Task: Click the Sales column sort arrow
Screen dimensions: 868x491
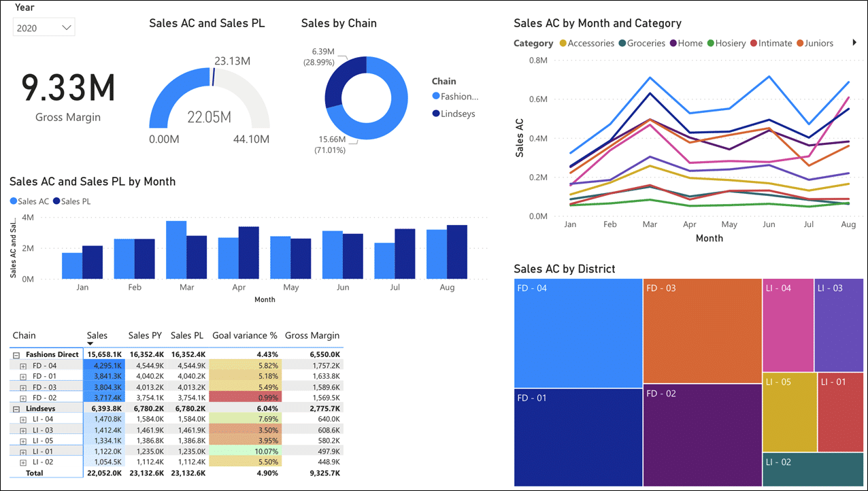Action: click(90, 343)
